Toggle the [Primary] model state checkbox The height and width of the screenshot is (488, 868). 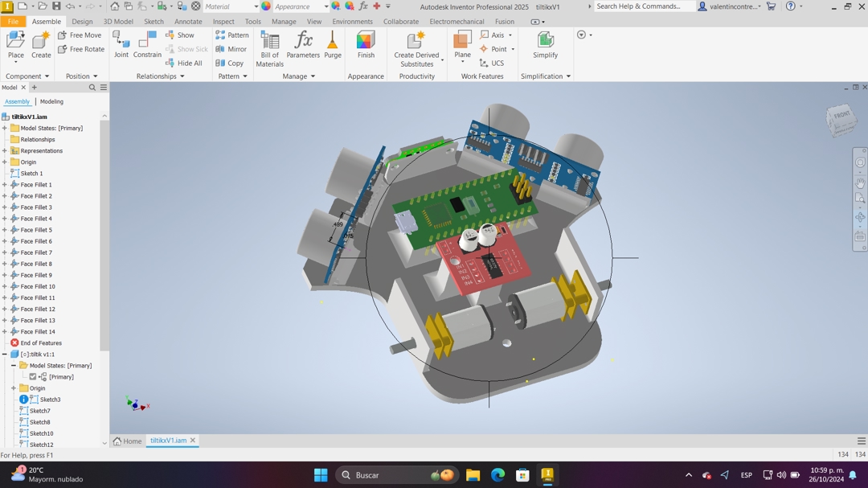[33, 377]
